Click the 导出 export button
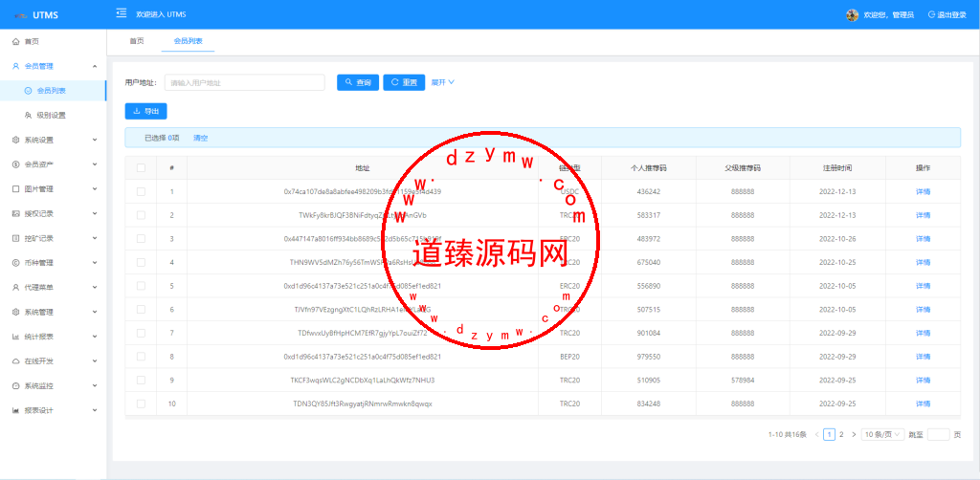 145,111
